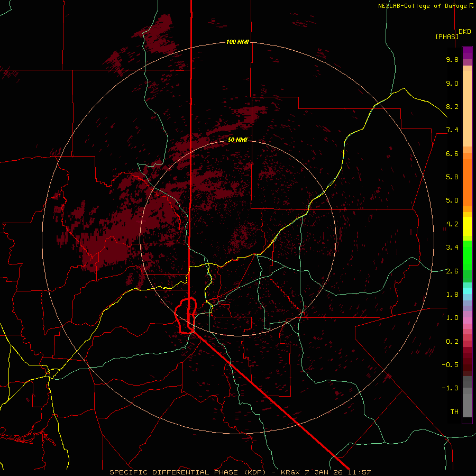The height and width of the screenshot is (476, 476).
Task: Click the 5.0 value on color scale
Action: coord(452,200)
